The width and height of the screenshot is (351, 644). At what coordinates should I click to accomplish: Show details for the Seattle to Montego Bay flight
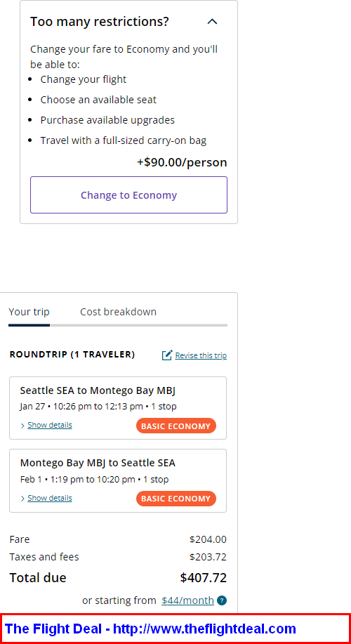(x=50, y=425)
